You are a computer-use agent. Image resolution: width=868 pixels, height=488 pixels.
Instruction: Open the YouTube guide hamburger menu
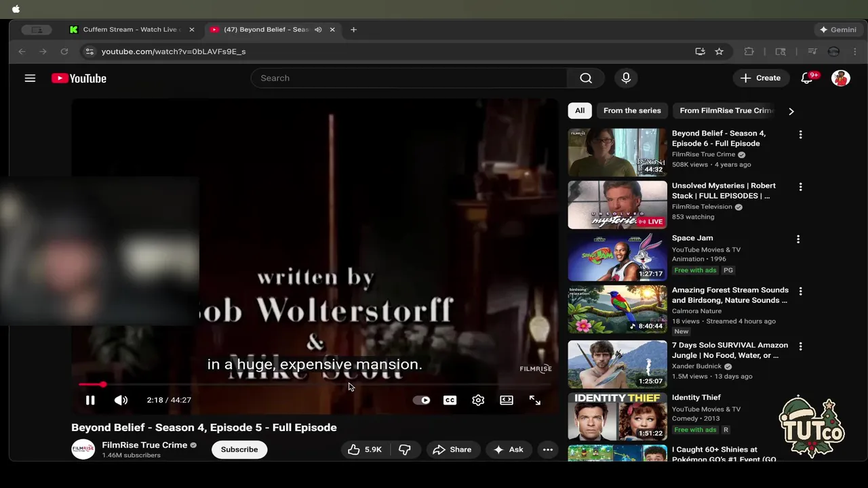30,78
